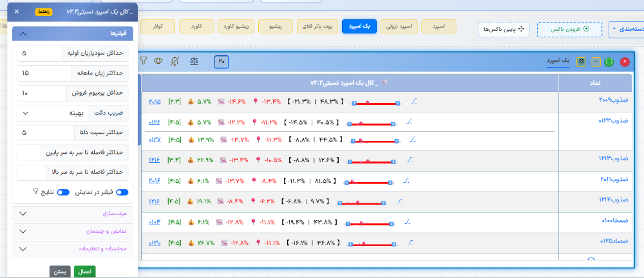Viewport: 644px width, 278px height.
Task: Expand the محاسبات و تنظیمات section
Action: coord(73,248)
